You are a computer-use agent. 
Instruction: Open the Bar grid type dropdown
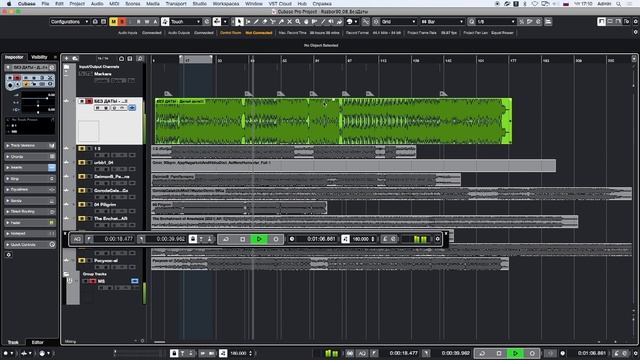click(442, 22)
